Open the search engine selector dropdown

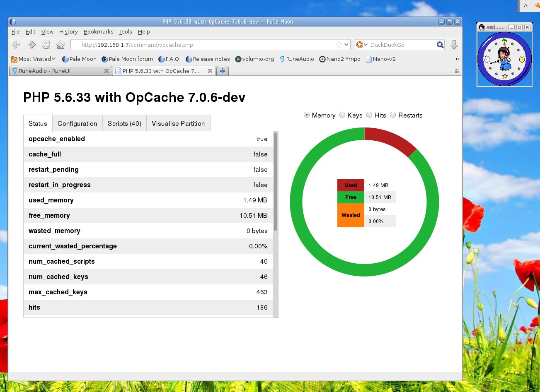coord(362,45)
